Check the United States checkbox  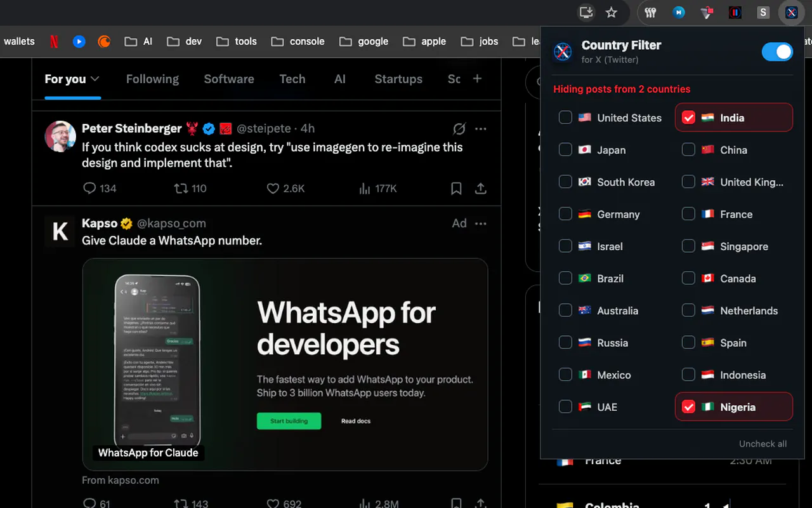[x=565, y=117]
